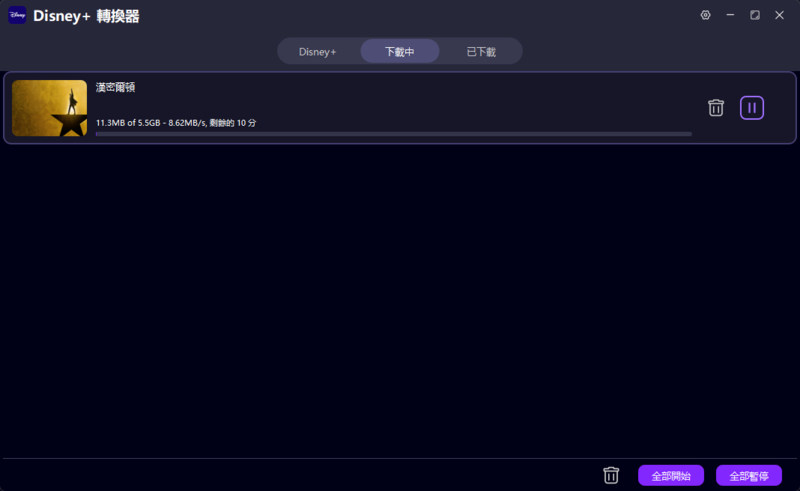
Task: Delete the 漢密爾頓 download with its trash icon
Action: [x=716, y=108]
